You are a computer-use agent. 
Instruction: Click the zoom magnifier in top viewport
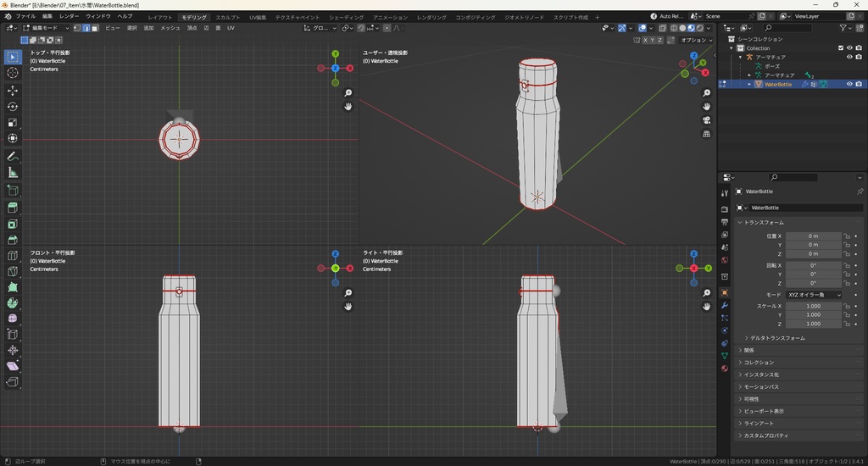(348, 93)
